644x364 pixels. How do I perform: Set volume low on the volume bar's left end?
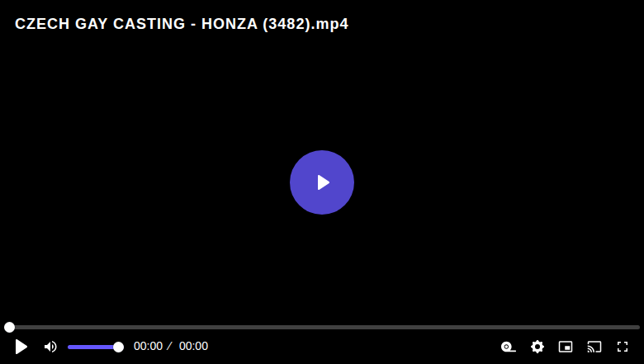coord(72,347)
